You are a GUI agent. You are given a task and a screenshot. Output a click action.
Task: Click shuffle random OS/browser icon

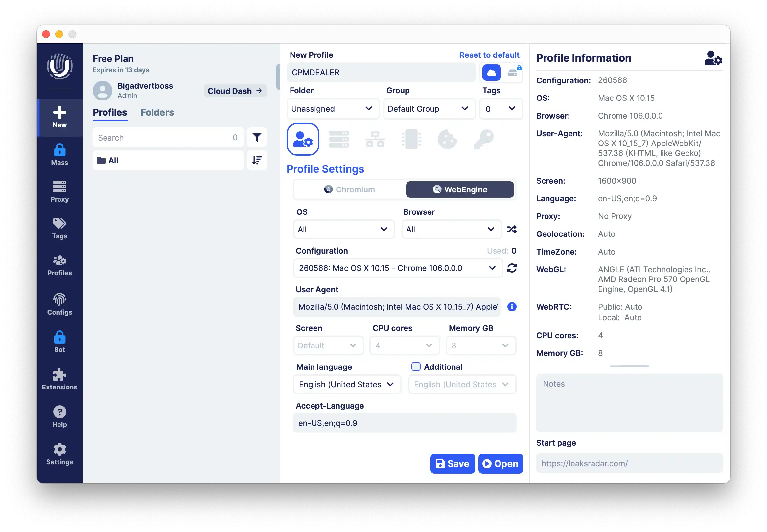(512, 229)
